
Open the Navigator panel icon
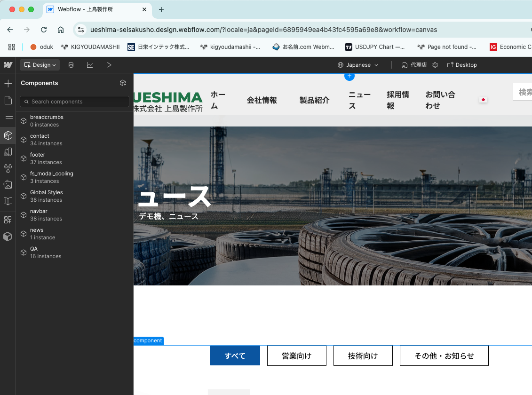[x=8, y=117]
